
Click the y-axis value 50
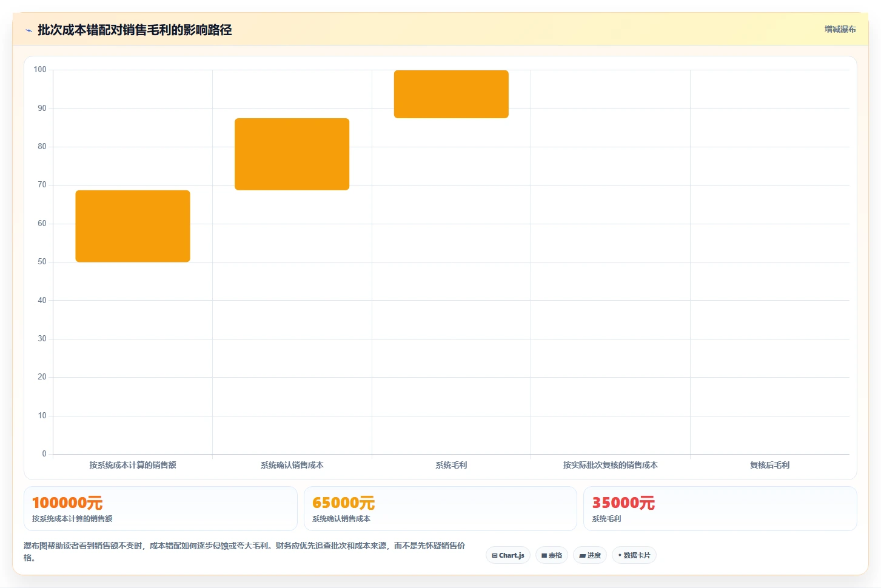[x=42, y=262]
